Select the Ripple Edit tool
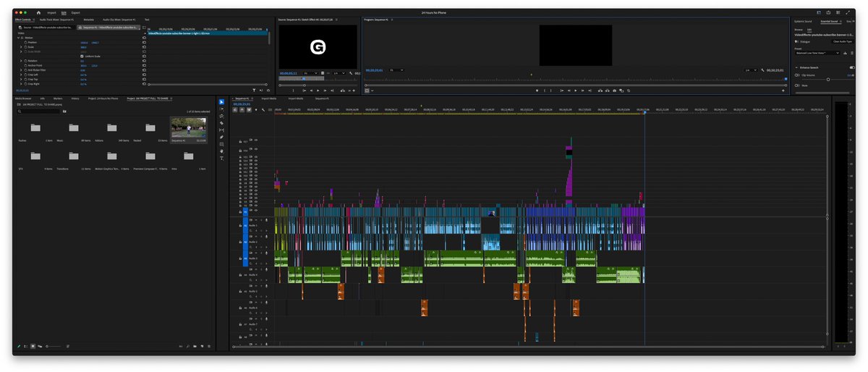The image size is (868, 372). 221,116
